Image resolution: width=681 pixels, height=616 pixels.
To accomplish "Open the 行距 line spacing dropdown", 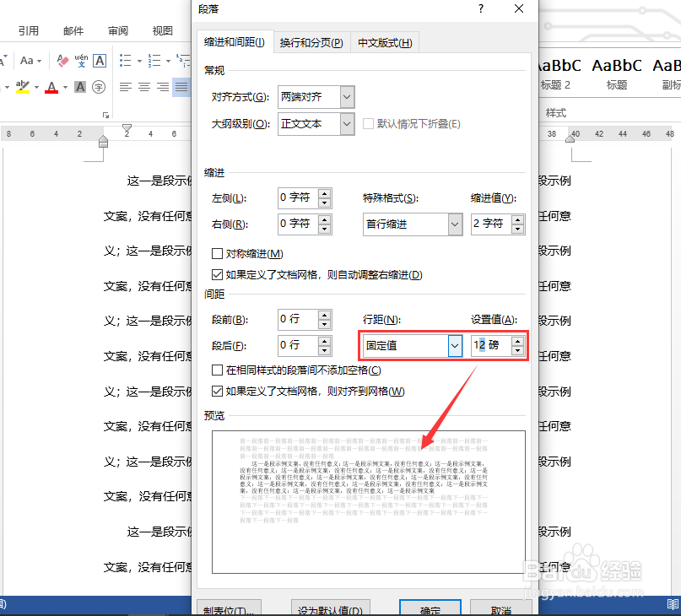I will (454, 345).
